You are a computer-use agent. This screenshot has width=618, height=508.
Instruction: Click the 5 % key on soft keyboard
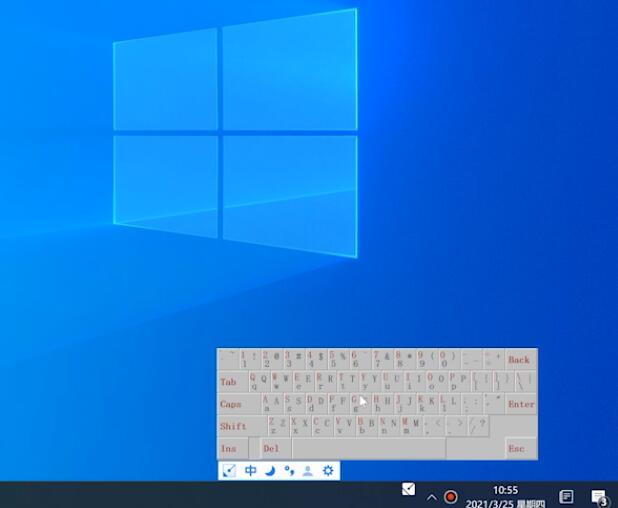click(x=339, y=359)
